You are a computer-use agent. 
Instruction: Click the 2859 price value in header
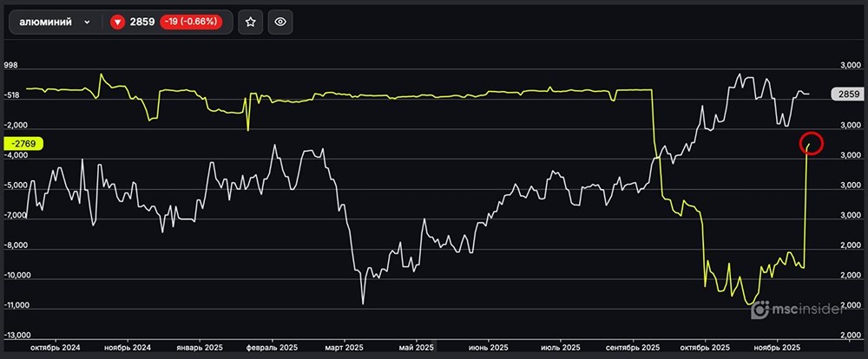pos(142,23)
